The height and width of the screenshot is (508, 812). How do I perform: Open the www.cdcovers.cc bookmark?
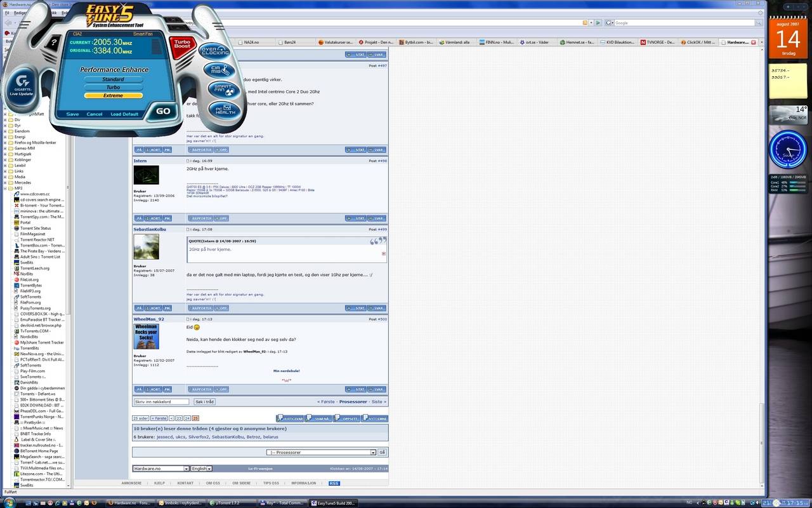(32, 194)
